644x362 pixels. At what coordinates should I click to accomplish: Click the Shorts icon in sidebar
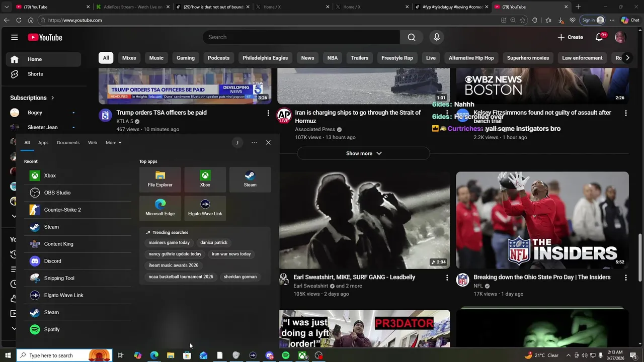pos(15,74)
